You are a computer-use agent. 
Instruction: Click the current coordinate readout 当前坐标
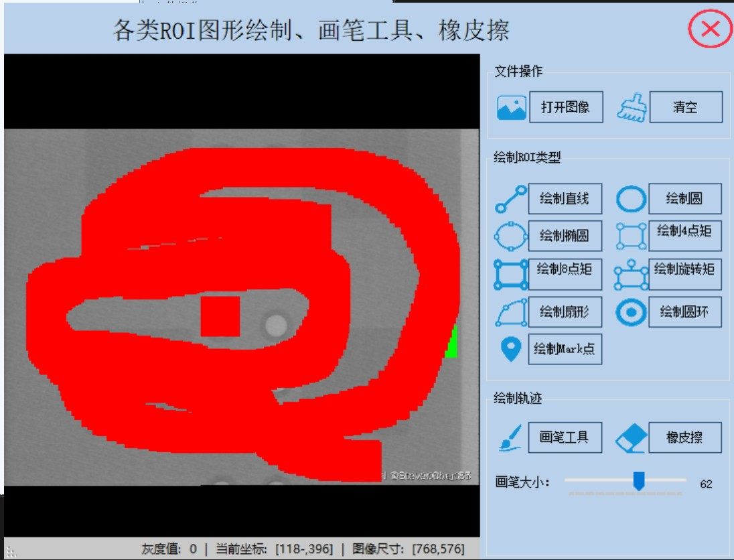tap(275, 549)
